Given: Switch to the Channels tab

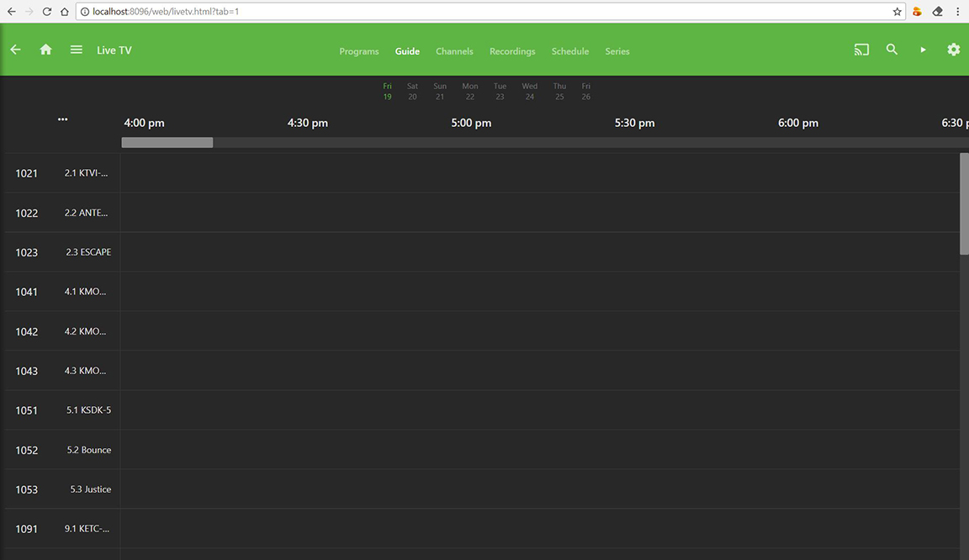Looking at the screenshot, I should point(454,51).
